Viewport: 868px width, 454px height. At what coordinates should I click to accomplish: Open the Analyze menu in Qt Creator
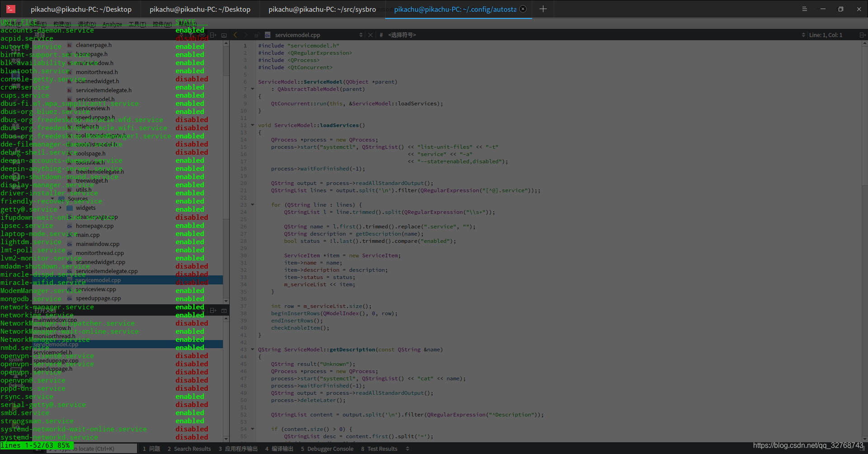112,24
